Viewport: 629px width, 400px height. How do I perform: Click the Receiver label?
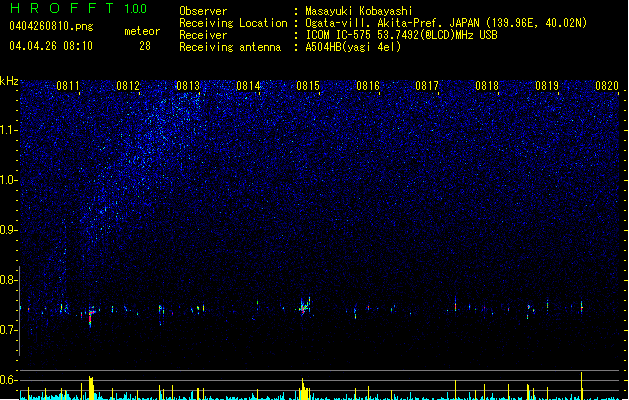click(x=203, y=35)
